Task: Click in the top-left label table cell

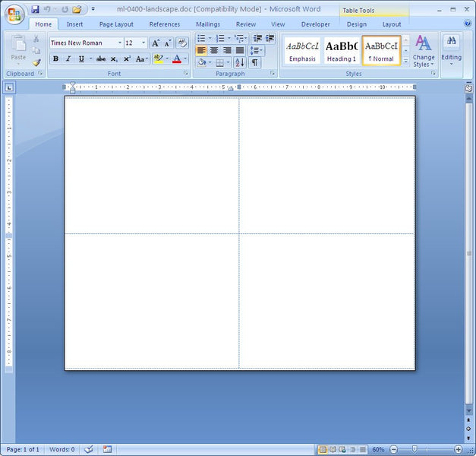Action: tap(152, 164)
